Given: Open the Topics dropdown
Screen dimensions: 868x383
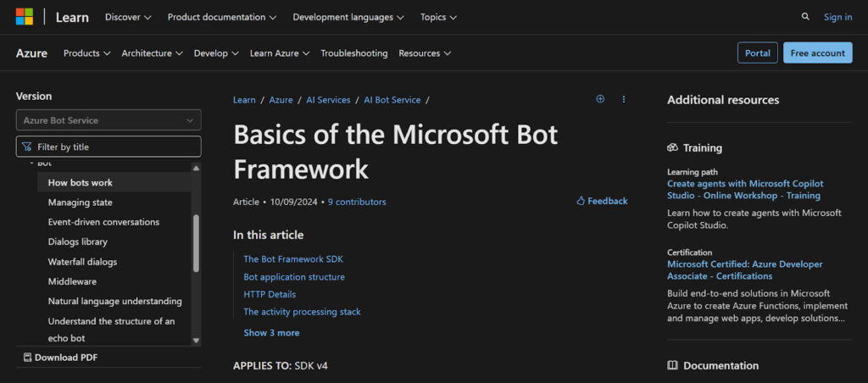Looking at the screenshot, I should pyautogui.click(x=438, y=17).
